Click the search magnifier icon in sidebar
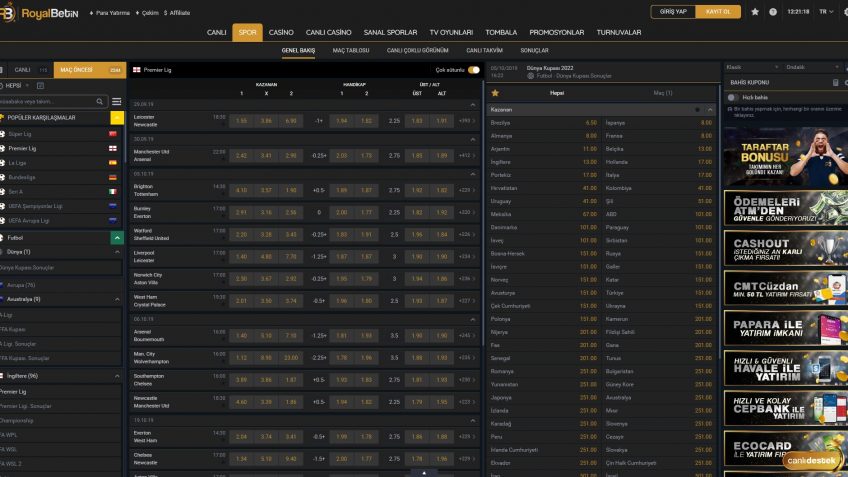 coord(100,101)
